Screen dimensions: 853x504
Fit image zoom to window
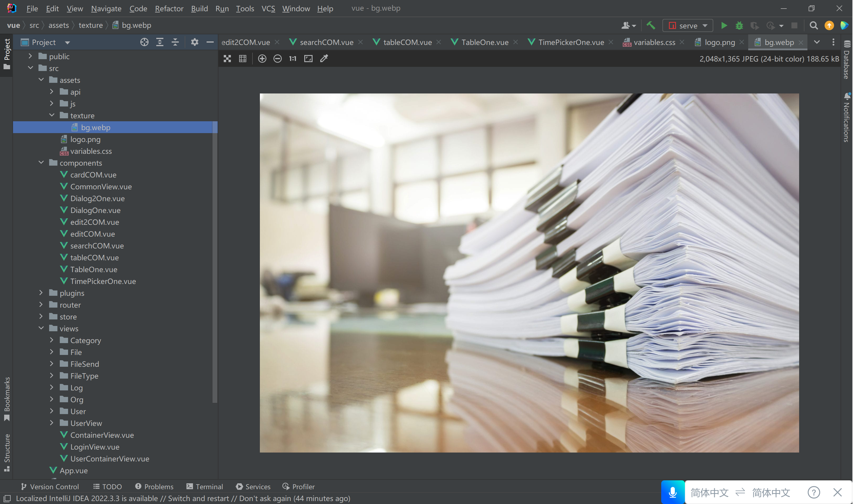(x=309, y=59)
